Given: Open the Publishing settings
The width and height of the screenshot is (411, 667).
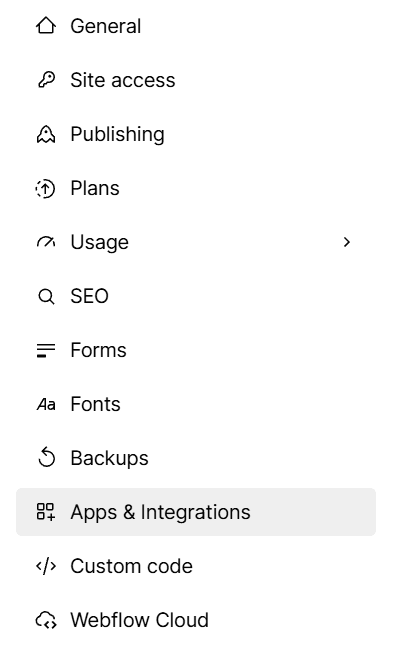Looking at the screenshot, I should (x=196, y=134).
